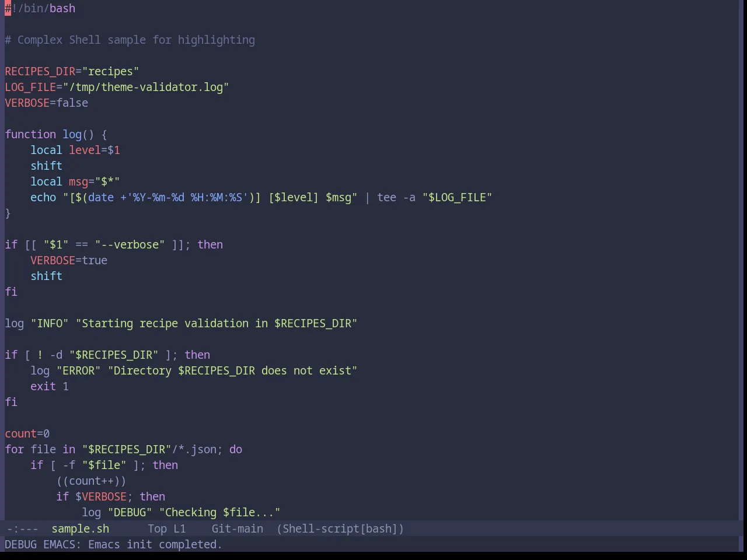Click the ((count++)) expression
The width and height of the screenshot is (747, 560).
coord(91,481)
